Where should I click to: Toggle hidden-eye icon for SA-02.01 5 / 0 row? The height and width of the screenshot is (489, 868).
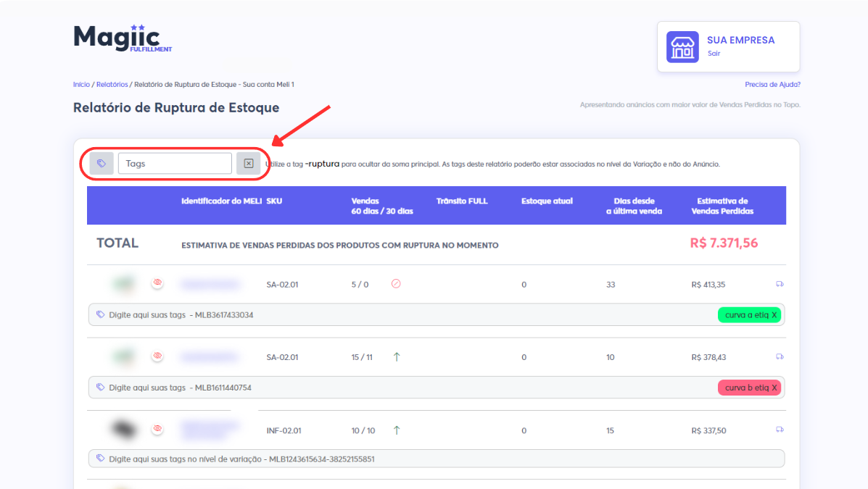(x=158, y=283)
